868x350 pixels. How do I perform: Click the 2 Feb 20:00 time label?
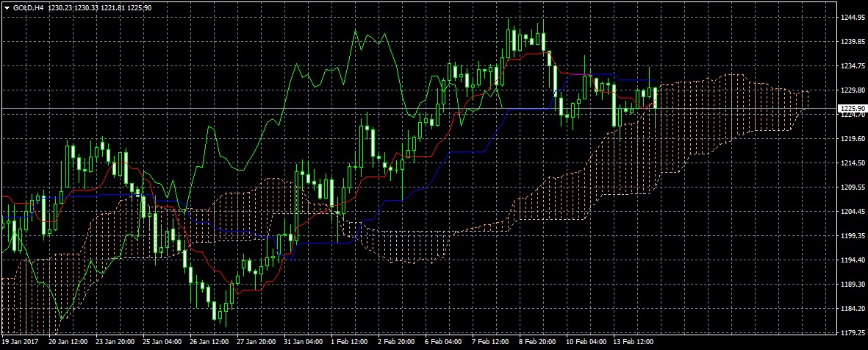click(x=396, y=342)
